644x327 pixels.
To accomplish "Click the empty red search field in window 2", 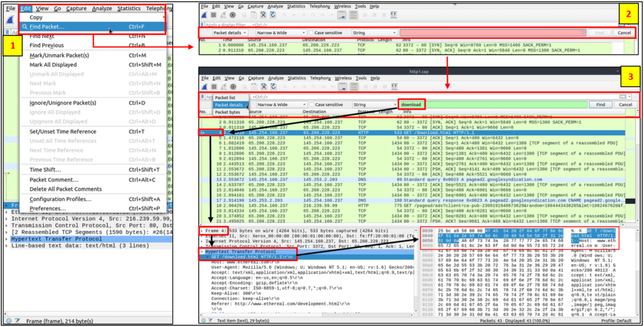I will pos(493,33).
